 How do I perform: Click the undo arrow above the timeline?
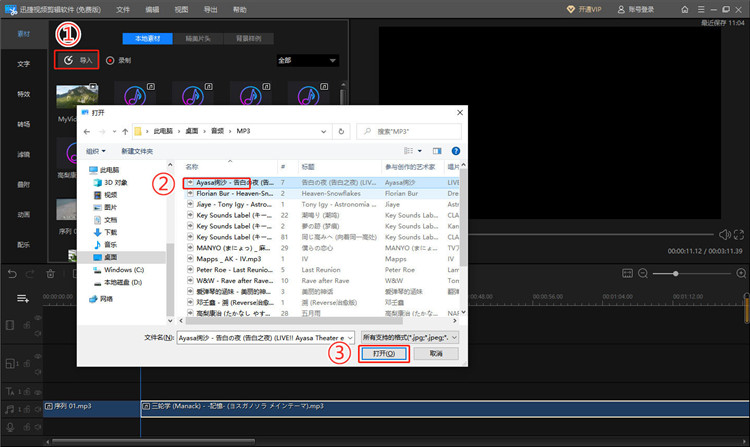[x=12, y=274]
